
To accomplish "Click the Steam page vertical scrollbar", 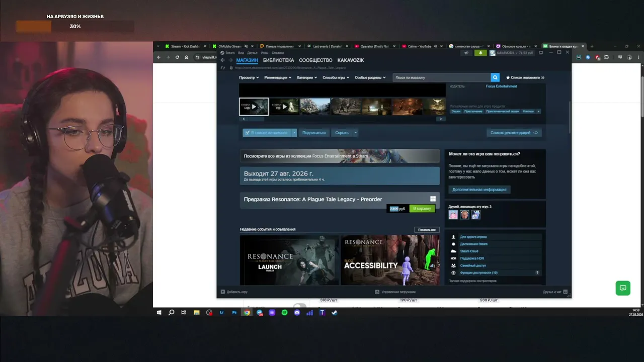I will pyautogui.click(x=570, y=117).
